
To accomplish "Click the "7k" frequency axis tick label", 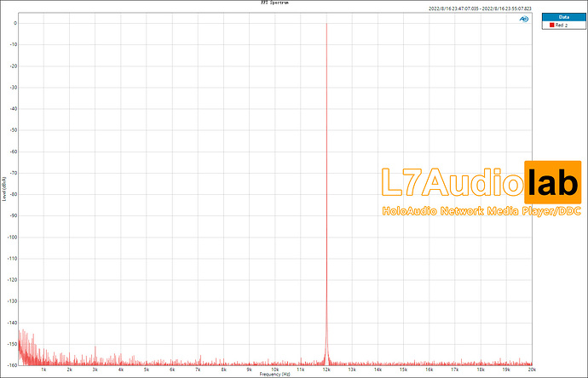I will pos(198,369).
